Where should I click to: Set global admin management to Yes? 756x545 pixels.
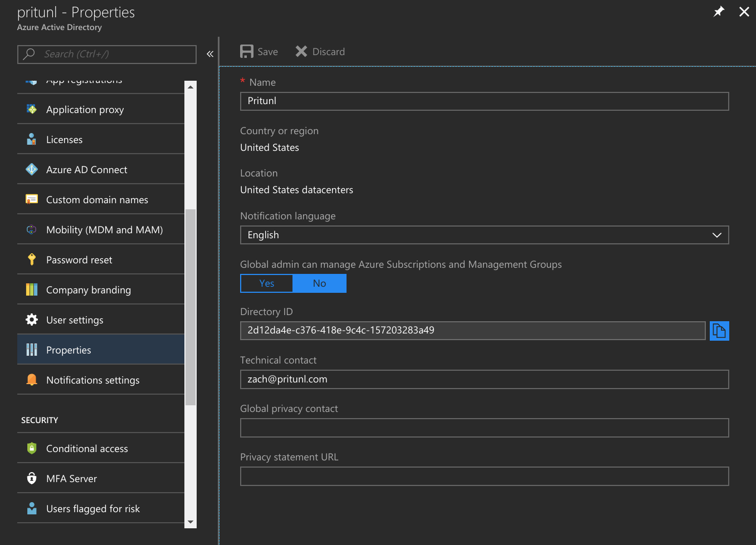[266, 283]
